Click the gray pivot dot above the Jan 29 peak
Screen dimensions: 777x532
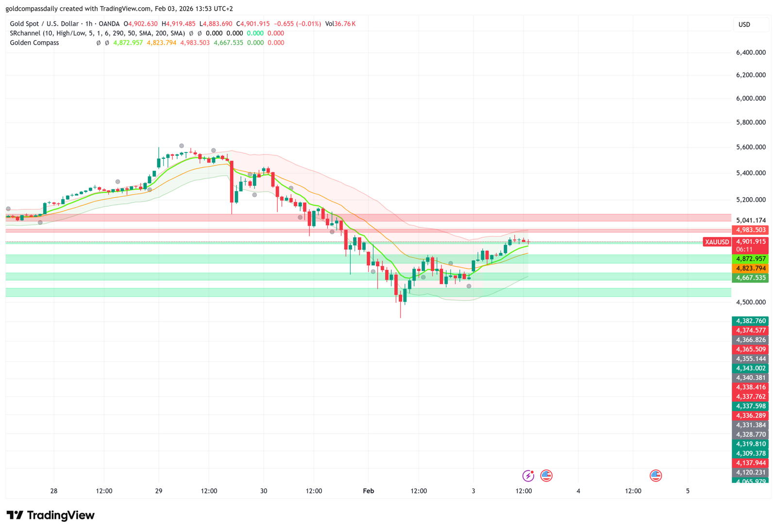point(182,145)
